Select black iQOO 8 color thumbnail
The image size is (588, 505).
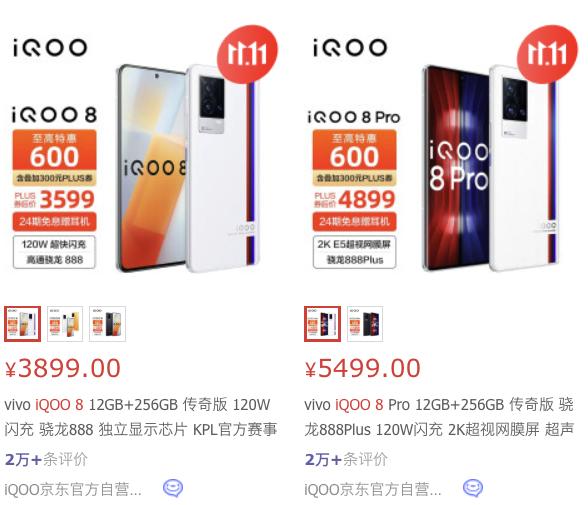(107, 324)
